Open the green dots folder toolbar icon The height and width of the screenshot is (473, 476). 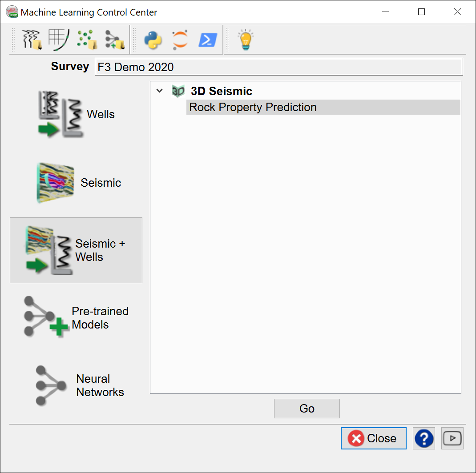coord(87,40)
